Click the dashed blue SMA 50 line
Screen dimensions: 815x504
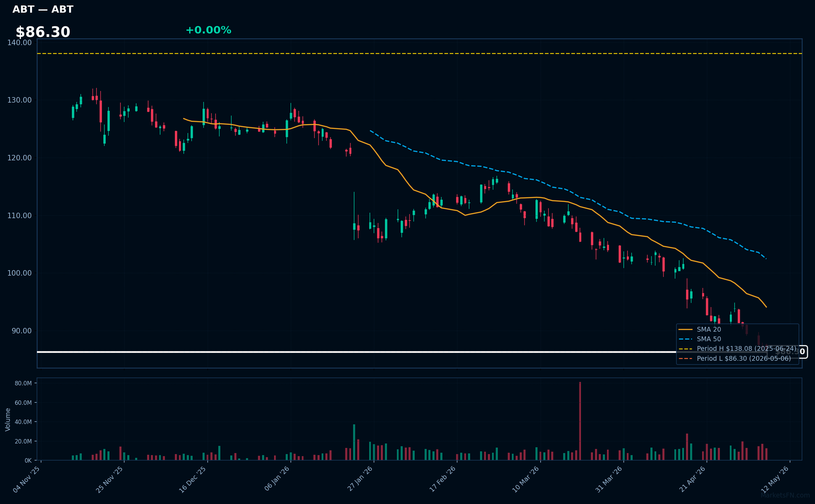pyautogui.click(x=568, y=192)
